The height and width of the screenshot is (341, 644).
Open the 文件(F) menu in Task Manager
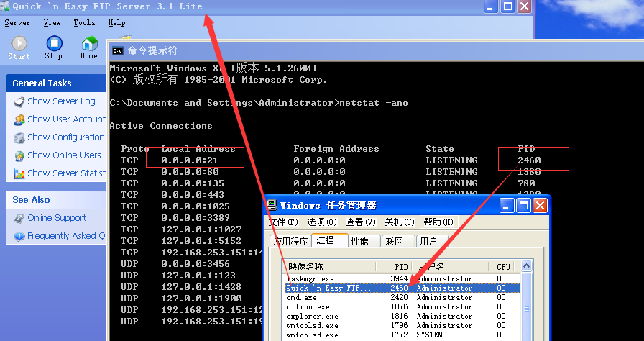[x=283, y=222]
